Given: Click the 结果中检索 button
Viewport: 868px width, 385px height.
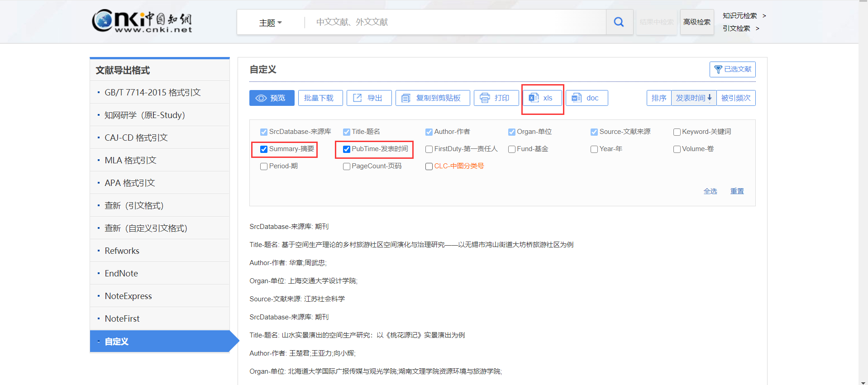Looking at the screenshot, I should click(657, 22).
